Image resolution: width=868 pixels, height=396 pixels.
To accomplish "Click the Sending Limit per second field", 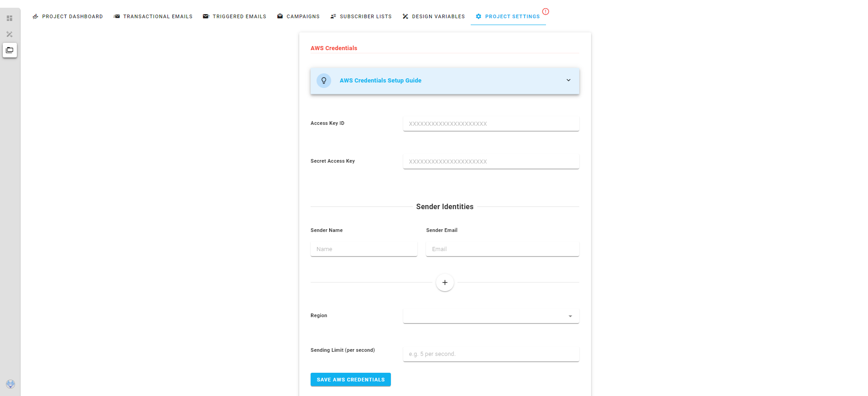I will tap(491, 354).
